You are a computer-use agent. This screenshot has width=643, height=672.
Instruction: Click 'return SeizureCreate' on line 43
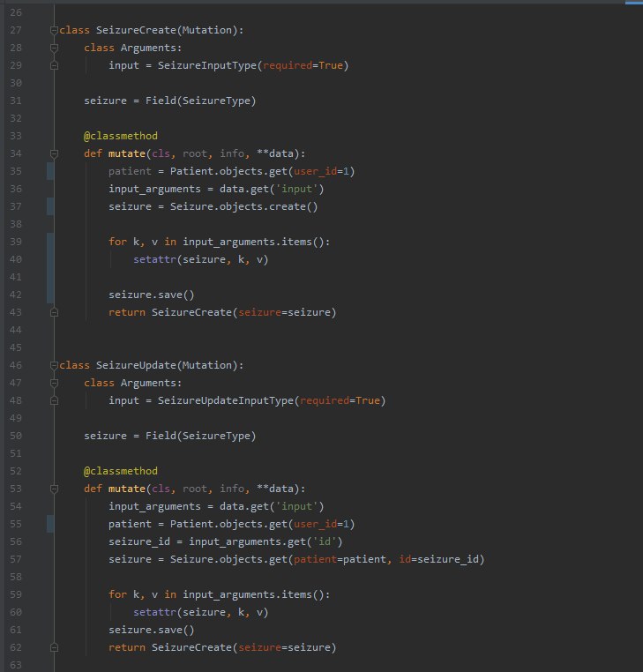click(x=170, y=312)
